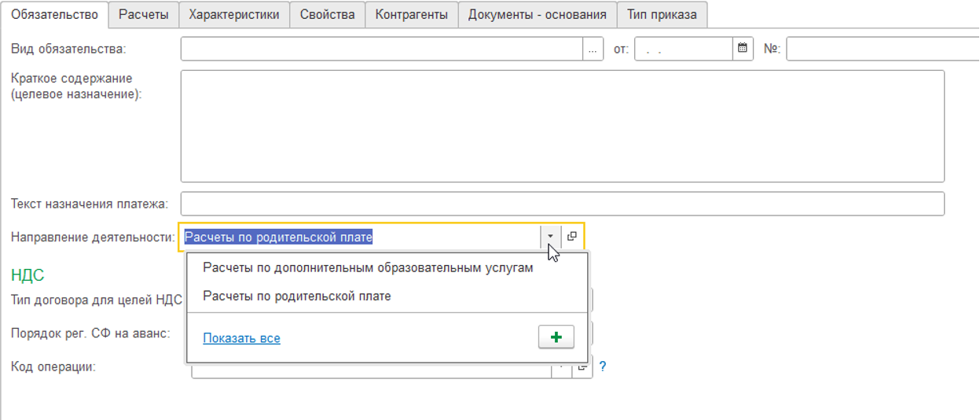
Task: Click the open icon beside Направление деятельности
Action: pos(572,236)
